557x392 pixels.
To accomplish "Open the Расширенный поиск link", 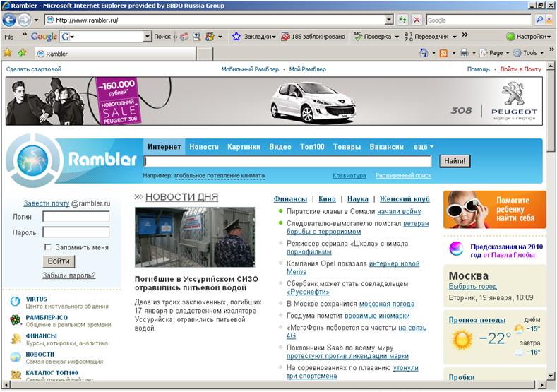I will coord(403,175).
